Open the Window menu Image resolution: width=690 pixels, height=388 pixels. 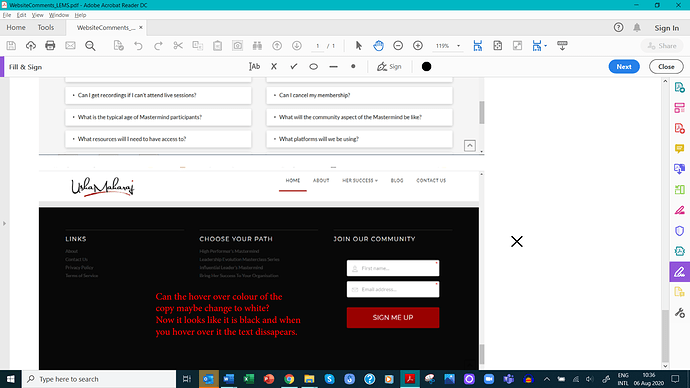click(x=59, y=15)
